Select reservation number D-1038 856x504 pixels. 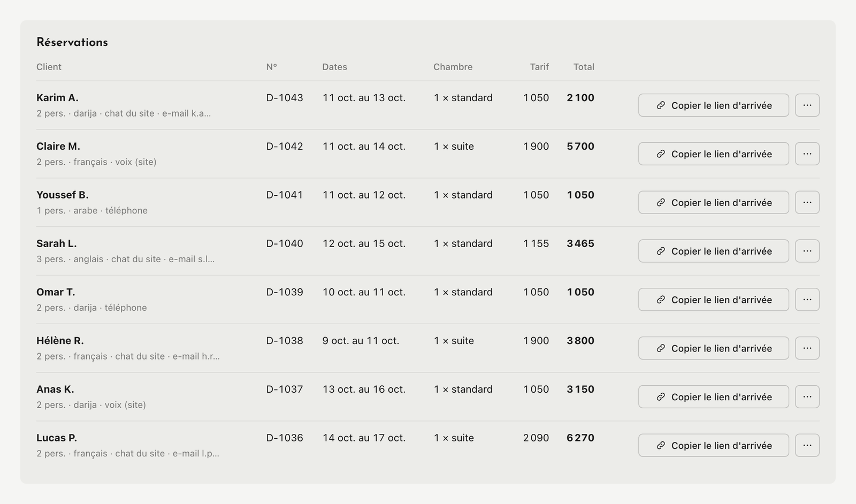click(x=285, y=341)
